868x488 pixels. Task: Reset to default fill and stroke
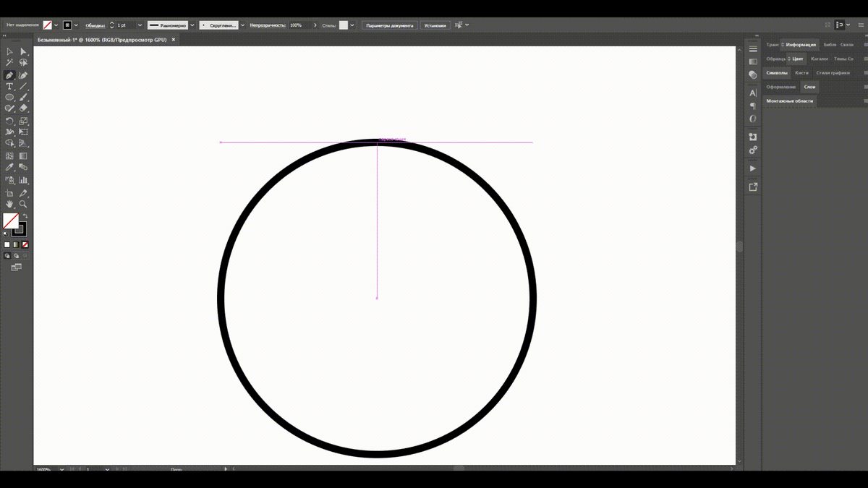[x=6, y=234]
